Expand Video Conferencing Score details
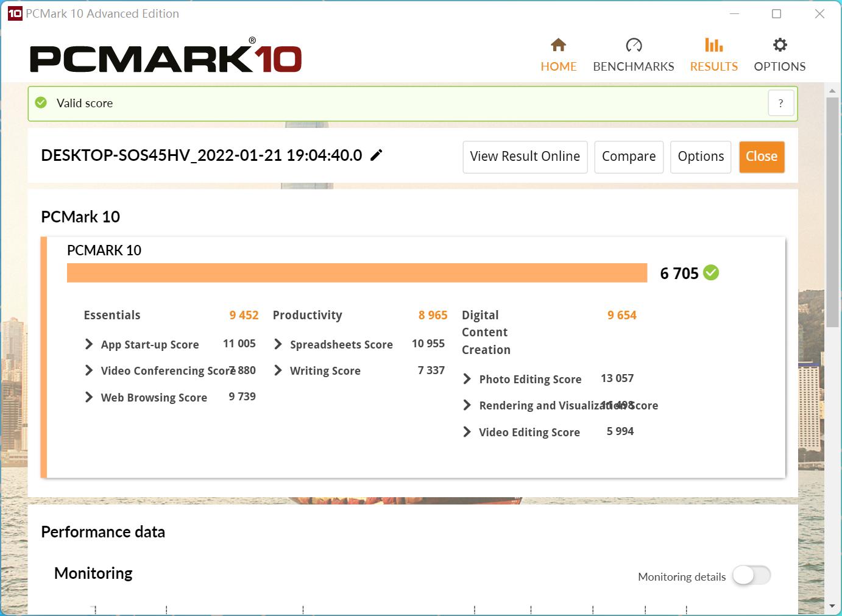This screenshot has height=616, width=842. (89, 370)
